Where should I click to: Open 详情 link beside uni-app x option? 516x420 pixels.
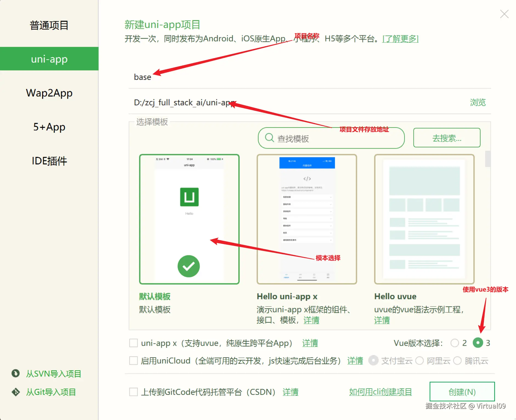pyautogui.click(x=310, y=343)
